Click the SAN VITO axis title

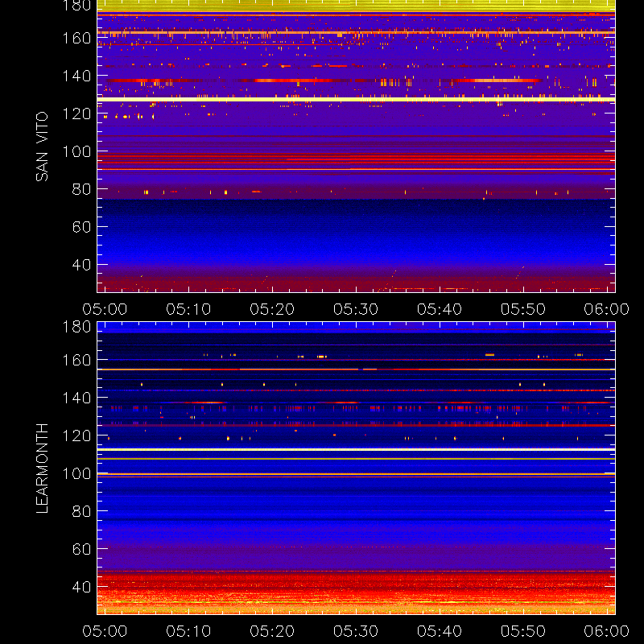point(42,147)
